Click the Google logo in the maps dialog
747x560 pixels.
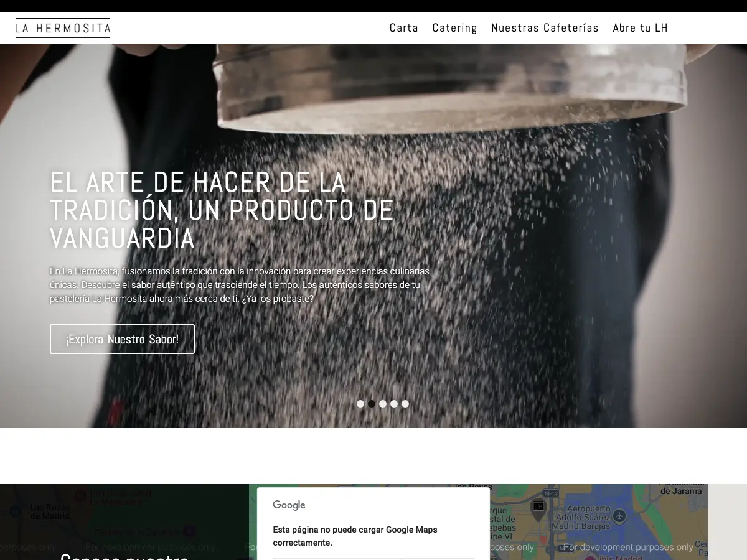pyautogui.click(x=289, y=505)
